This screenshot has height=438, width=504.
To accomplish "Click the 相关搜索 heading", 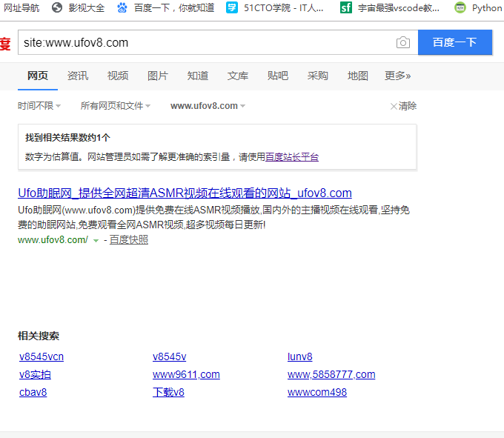I will click(x=39, y=336).
